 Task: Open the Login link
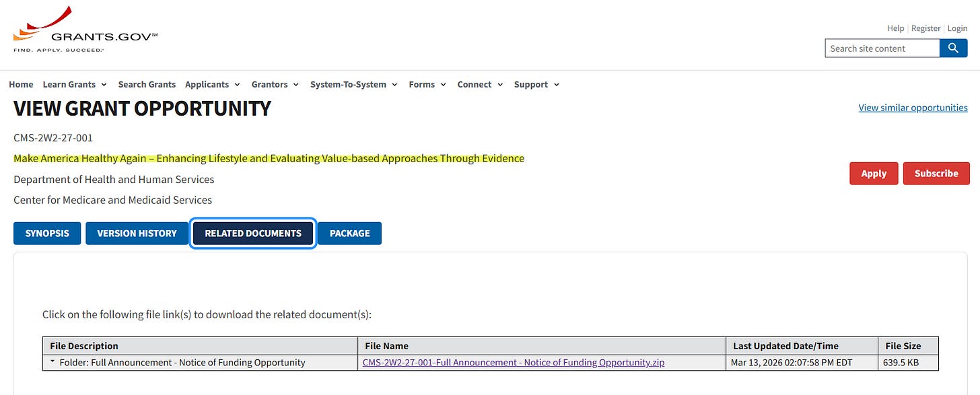(x=957, y=28)
